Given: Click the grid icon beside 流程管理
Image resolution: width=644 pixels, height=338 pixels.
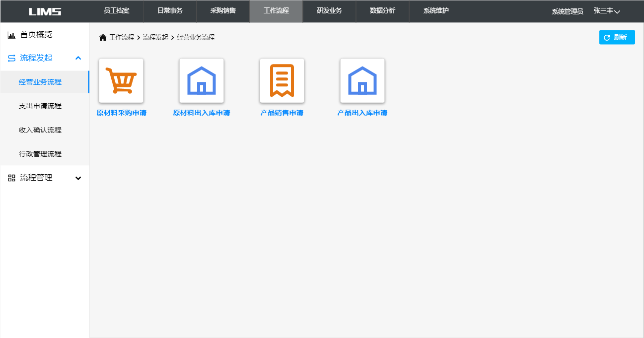Looking at the screenshot, I should (x=12, y=178).
